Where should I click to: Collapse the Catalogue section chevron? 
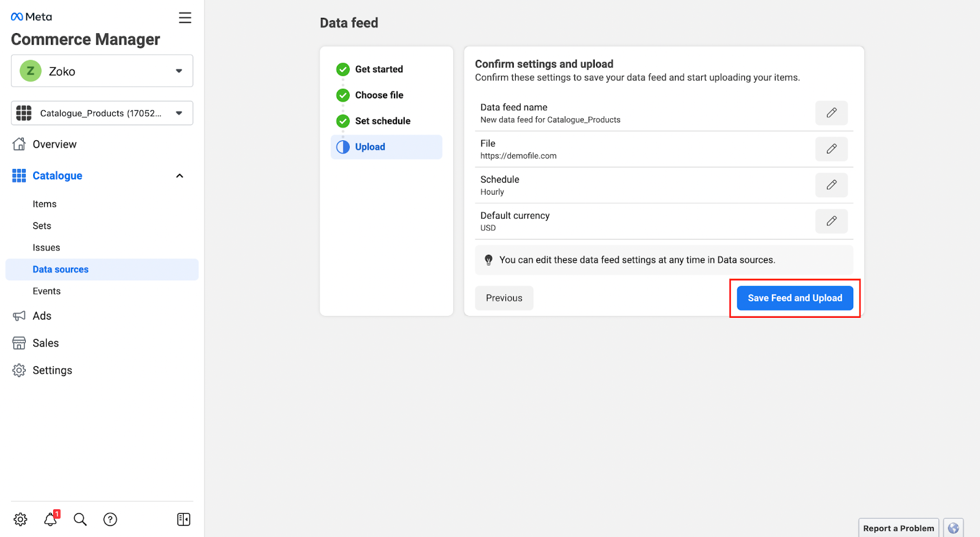[x=179, y=176]
